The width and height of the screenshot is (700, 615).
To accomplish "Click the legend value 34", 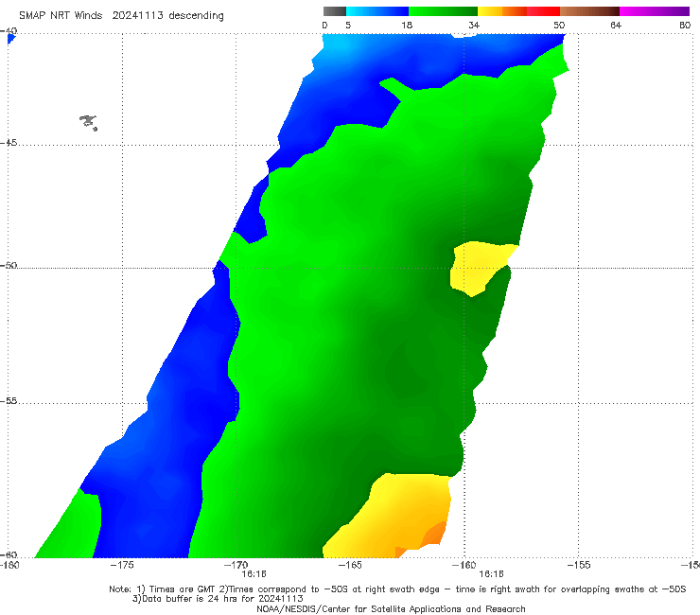I will tap(474, 25).
